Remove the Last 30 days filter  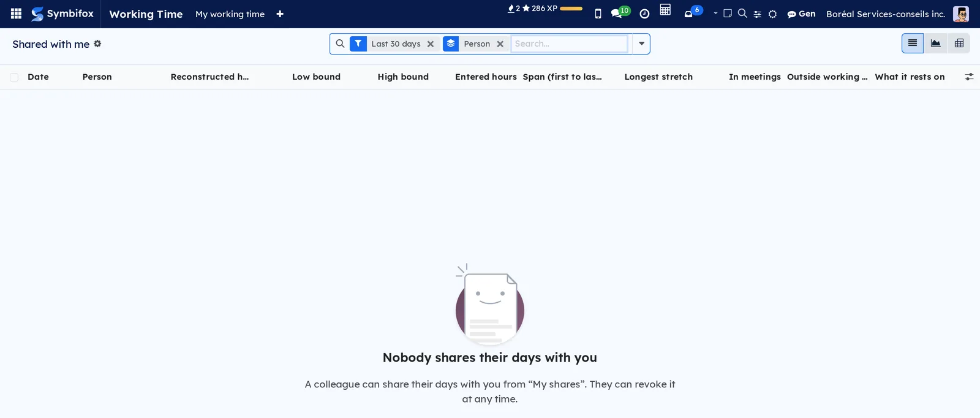[431, 44]
